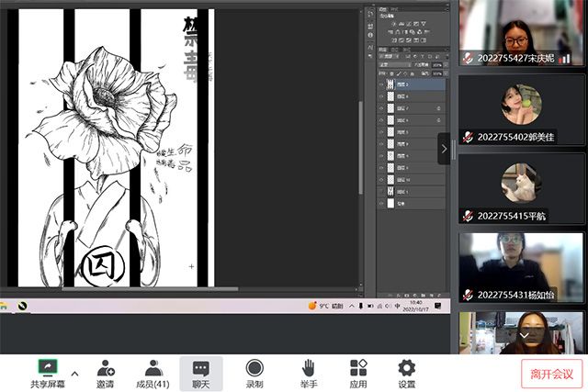This screenshot has width=588, height=392.
Task: Click the 离开会议 leave meeting button
Action: [551, 374]
